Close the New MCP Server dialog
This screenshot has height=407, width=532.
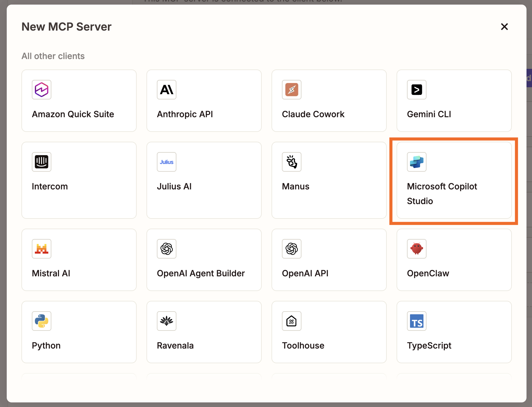coord(504,27)
